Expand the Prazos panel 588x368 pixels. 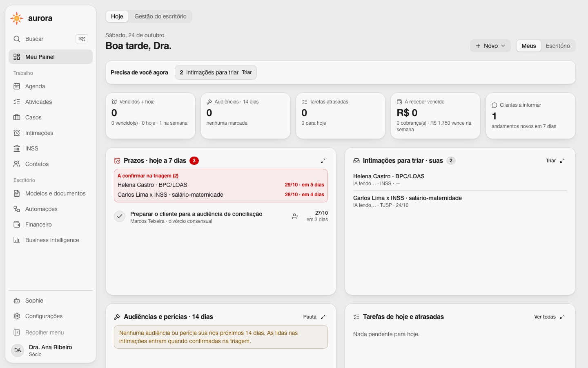(x=323, y=161)
